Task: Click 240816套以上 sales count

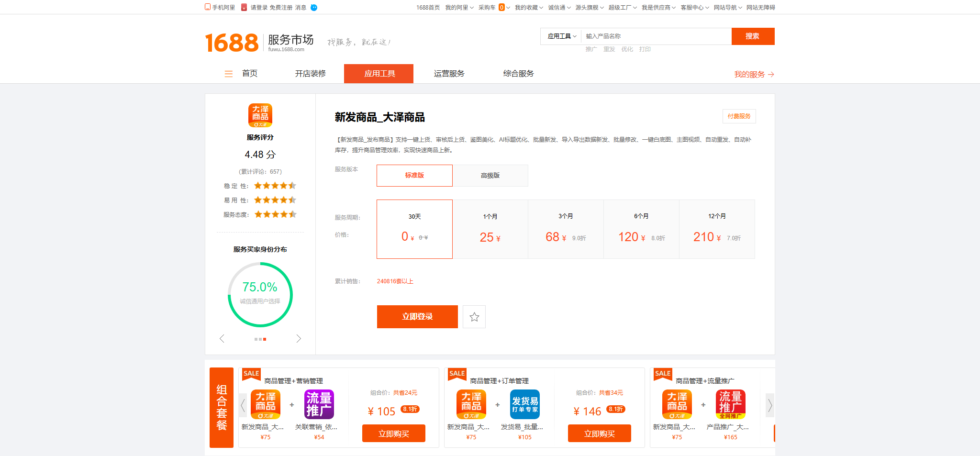Action: [395, 281]
